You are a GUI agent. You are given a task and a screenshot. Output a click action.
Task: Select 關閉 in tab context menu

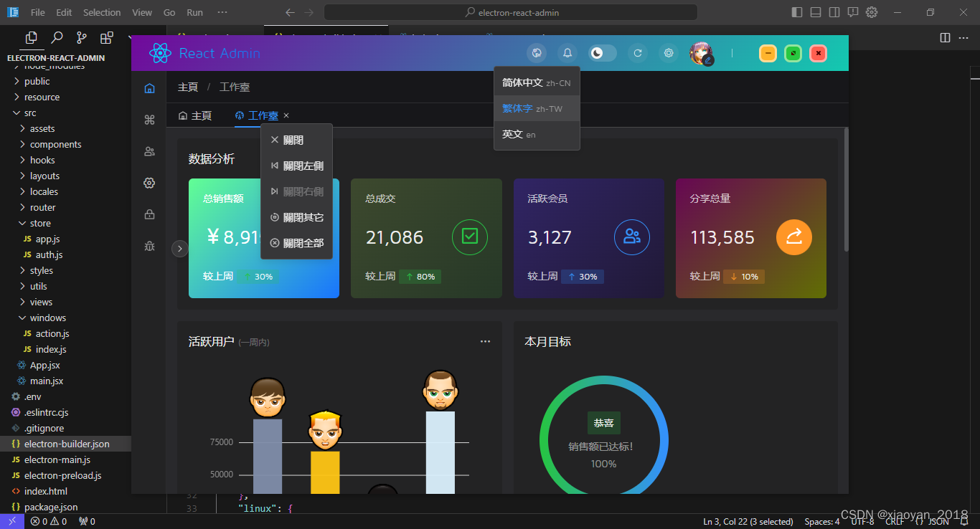296,140
